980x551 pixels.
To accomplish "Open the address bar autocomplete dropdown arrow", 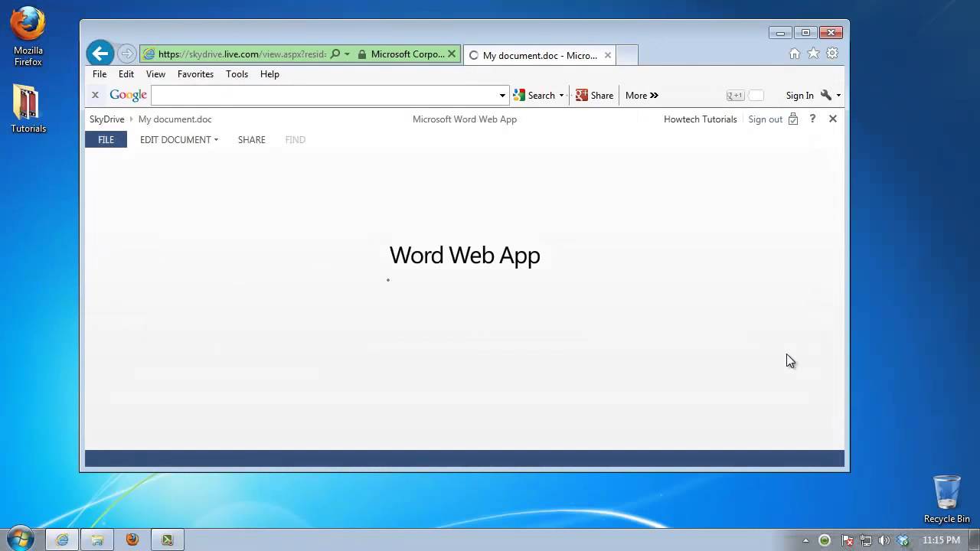I will coord(347,54).
